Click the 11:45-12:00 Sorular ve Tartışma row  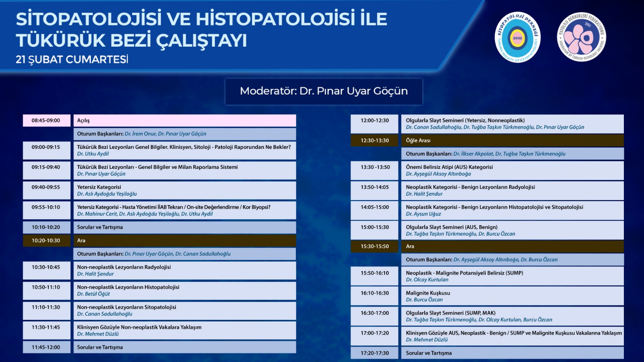pyautogui.click(x=184, y=348)
